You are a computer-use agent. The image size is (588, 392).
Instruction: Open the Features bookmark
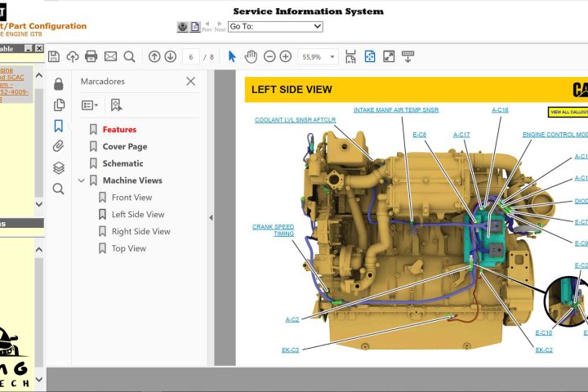(x=119, y=129)
